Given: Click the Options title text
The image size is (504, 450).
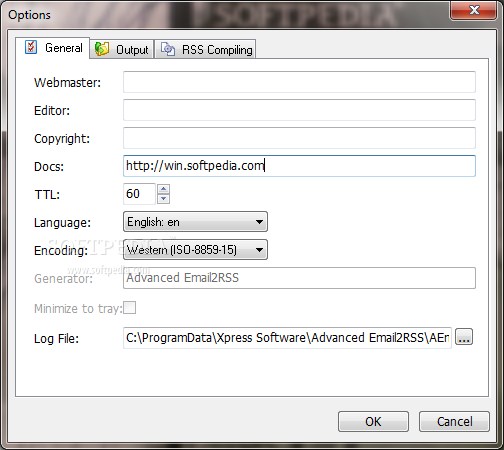Looking at the screenshot, I should [x=29, y=15].
